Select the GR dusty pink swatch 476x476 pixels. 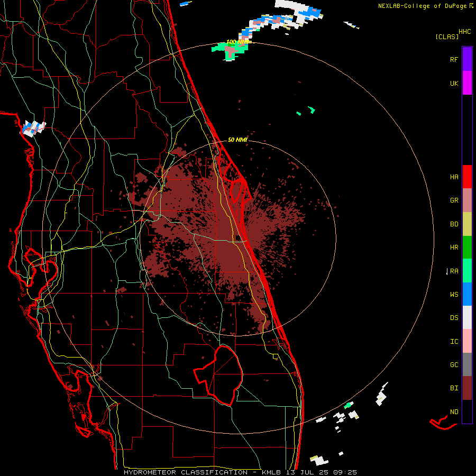[467, 200]
